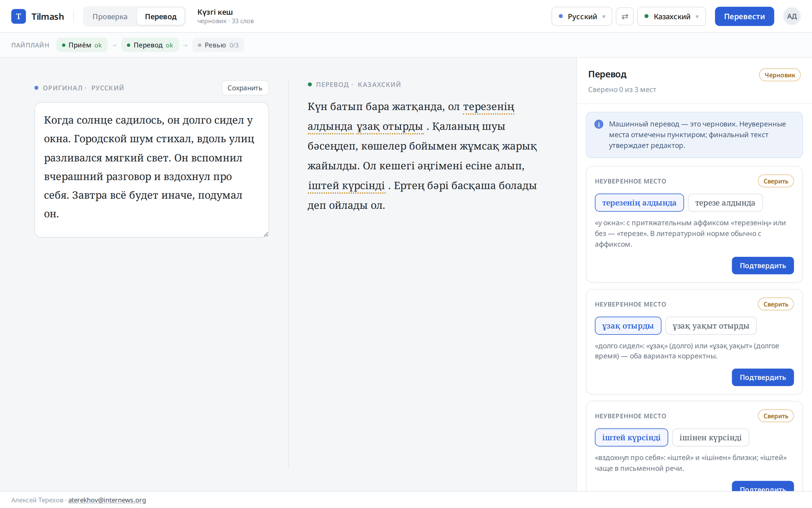The width and height of the screenshot is (812, 508).
Task: Click the Черновик status badge
Action: pos(780,75)
